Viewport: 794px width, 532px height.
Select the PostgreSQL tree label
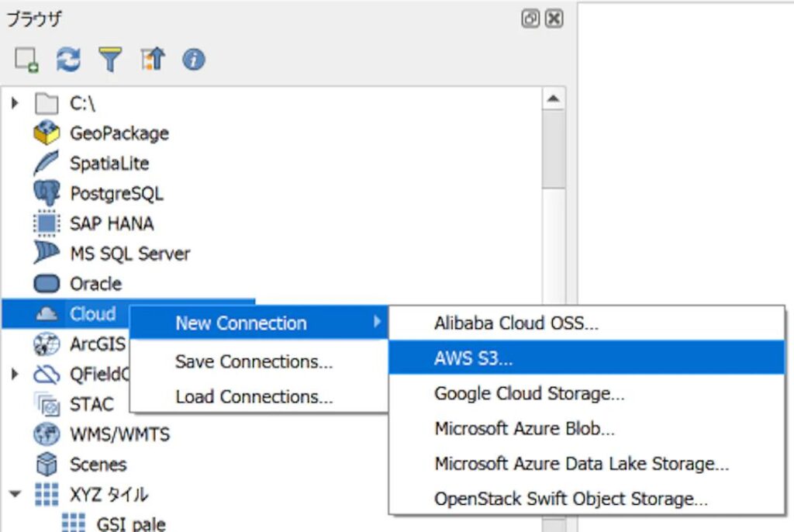tap(116, 194)
